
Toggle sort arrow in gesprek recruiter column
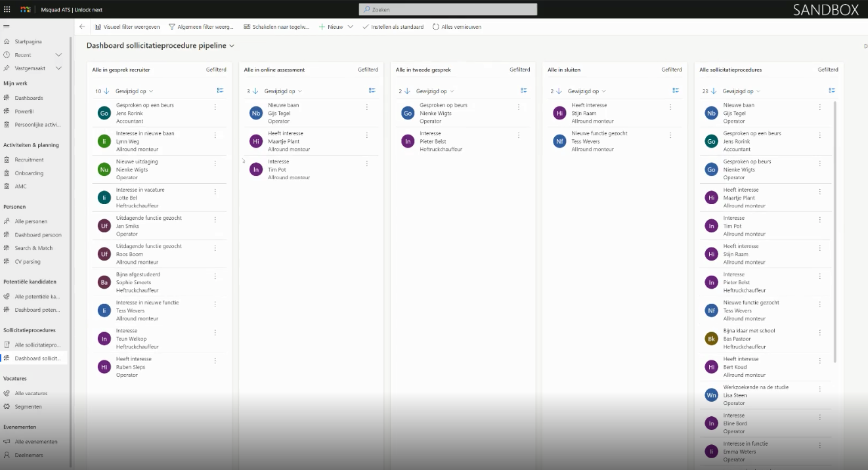106,91
